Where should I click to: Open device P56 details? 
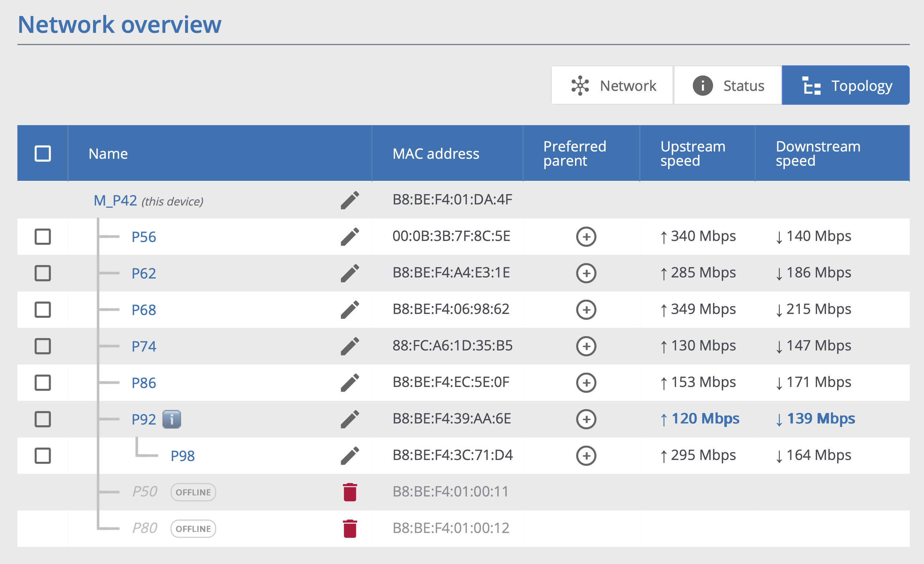[143, 237]
